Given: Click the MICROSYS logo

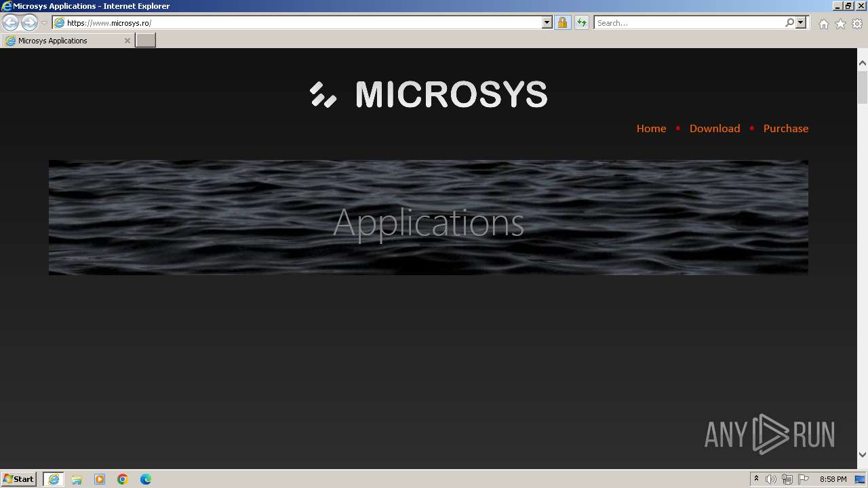Looking at the screenshot, I should tap(429, 94).
